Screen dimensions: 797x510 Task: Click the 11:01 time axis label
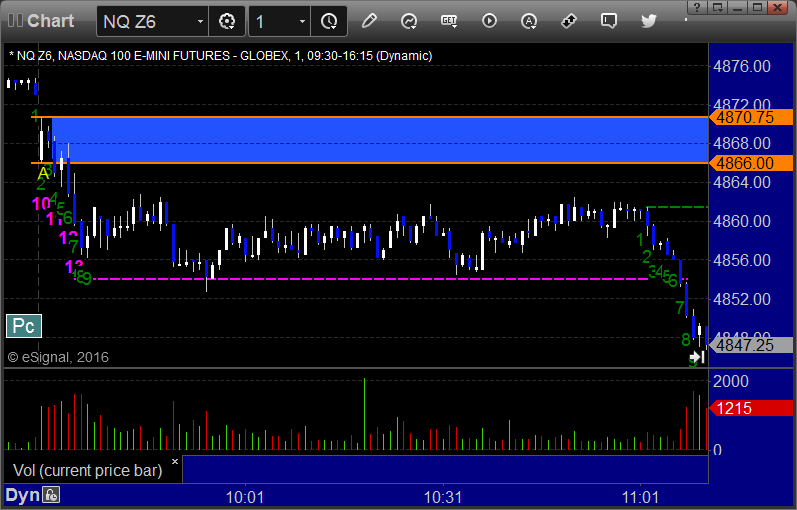coord(640,497)
